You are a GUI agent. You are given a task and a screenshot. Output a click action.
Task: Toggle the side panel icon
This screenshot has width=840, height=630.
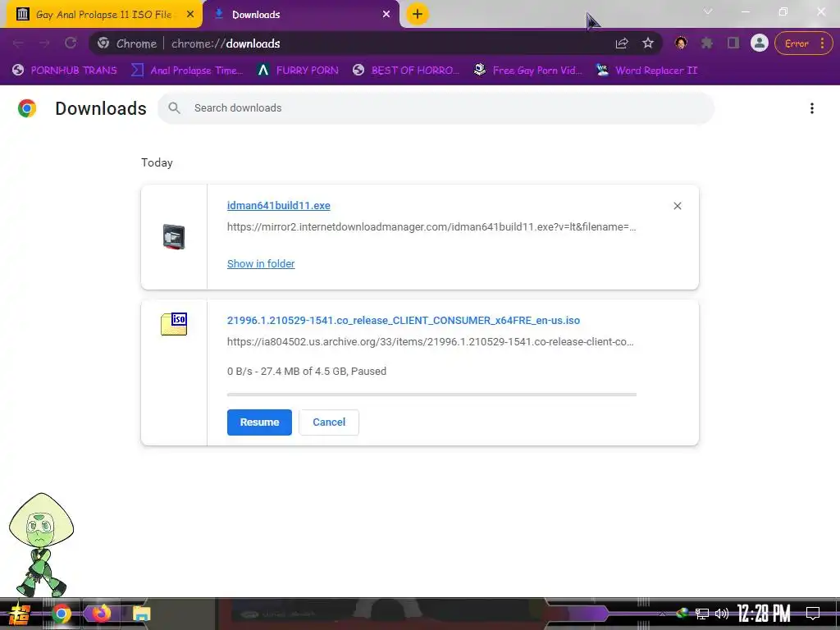click(x=733, y=43)
